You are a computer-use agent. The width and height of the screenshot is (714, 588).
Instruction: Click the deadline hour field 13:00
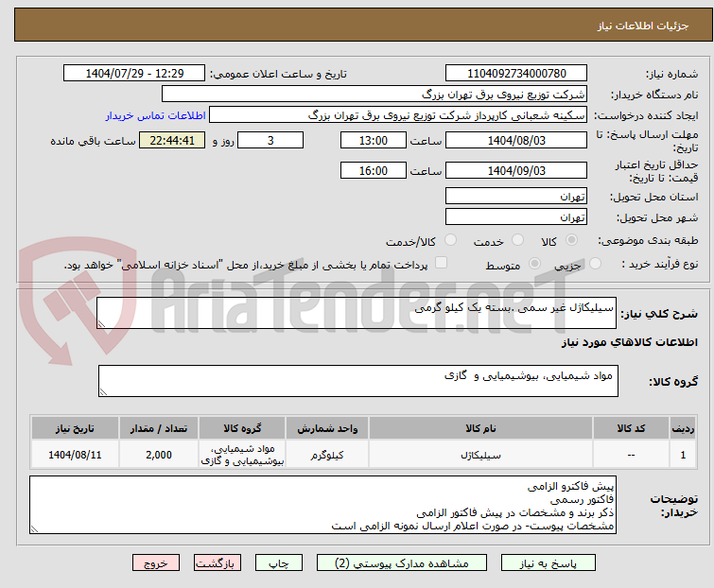[373, 140]
